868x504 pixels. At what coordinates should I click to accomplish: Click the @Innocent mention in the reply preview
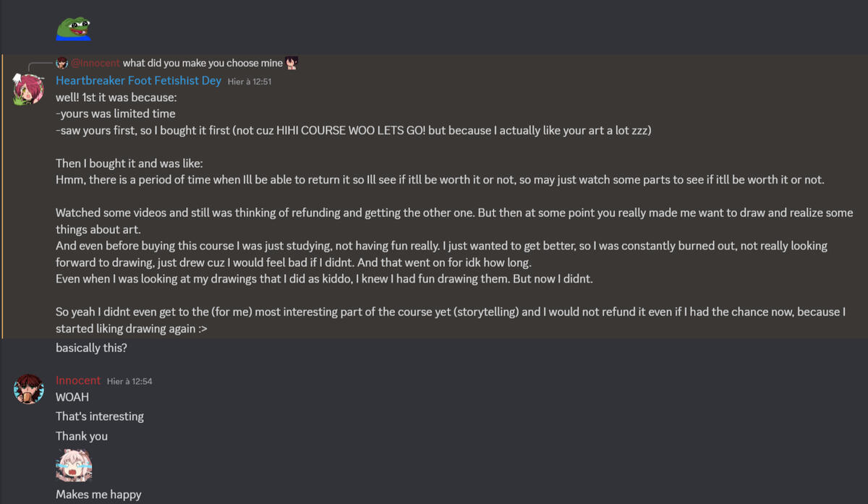pos(95,63)
